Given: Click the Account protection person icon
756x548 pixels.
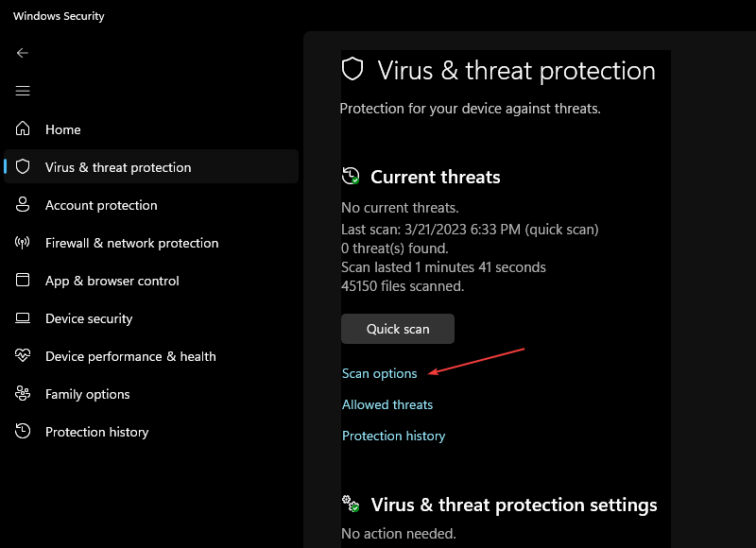Looking at the screenshot, I should point(23,204).
